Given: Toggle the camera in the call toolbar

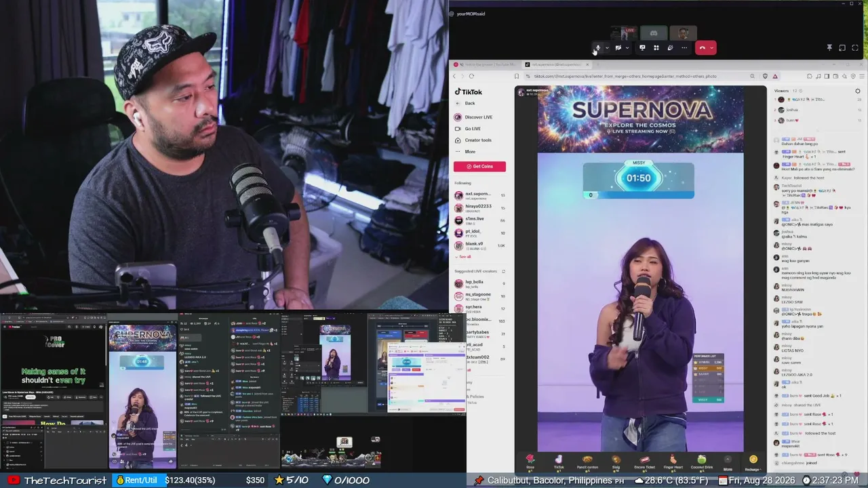Looking at the screenshot, I should tap(618, 48).
